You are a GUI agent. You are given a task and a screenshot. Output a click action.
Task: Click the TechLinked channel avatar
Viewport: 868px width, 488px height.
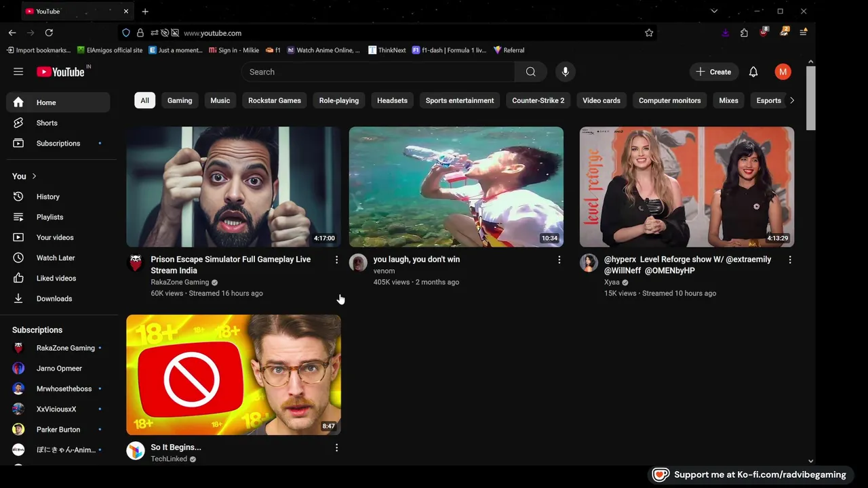136,451
